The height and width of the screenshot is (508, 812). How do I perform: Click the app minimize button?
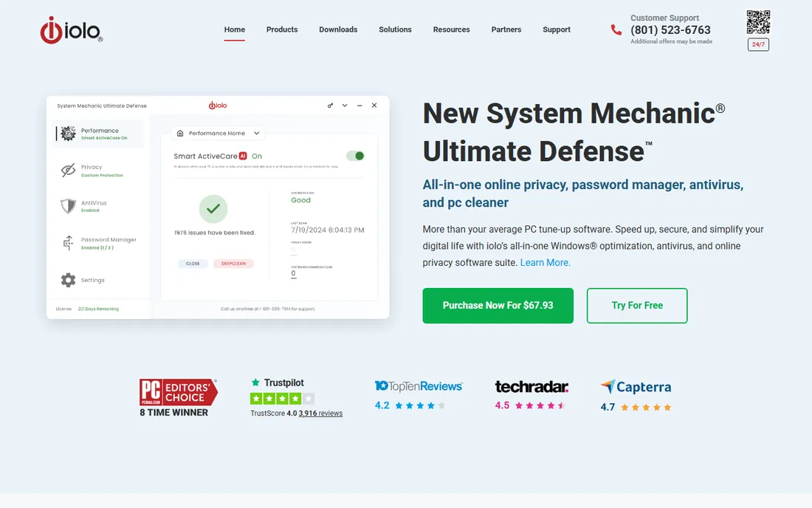(x=359, y=106)
